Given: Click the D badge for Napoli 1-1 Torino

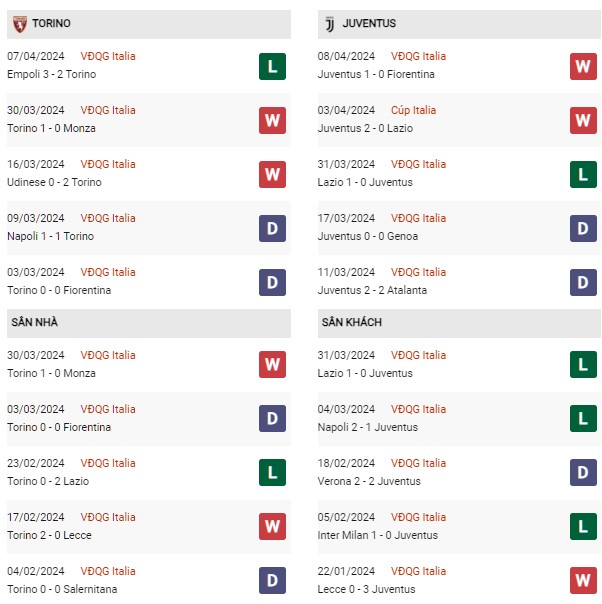Looking at the screenshot, I should (272, 228).
